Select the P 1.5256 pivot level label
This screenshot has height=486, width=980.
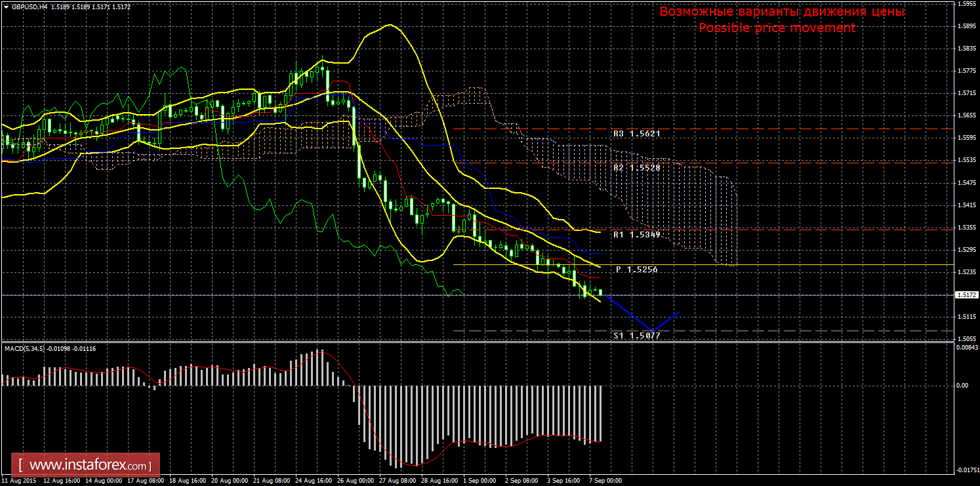636,270
